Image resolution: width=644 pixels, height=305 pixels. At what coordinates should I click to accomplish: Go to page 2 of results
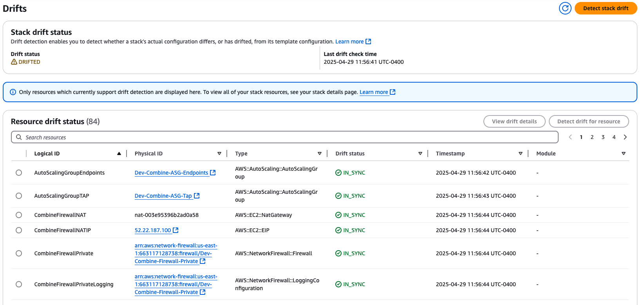(592, 137)
